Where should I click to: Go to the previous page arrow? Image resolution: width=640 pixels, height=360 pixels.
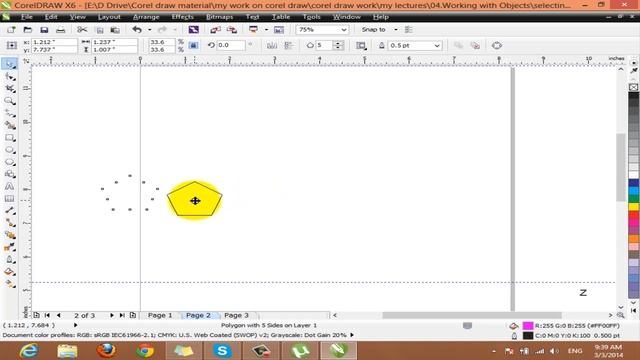click(x=58, y=315)
